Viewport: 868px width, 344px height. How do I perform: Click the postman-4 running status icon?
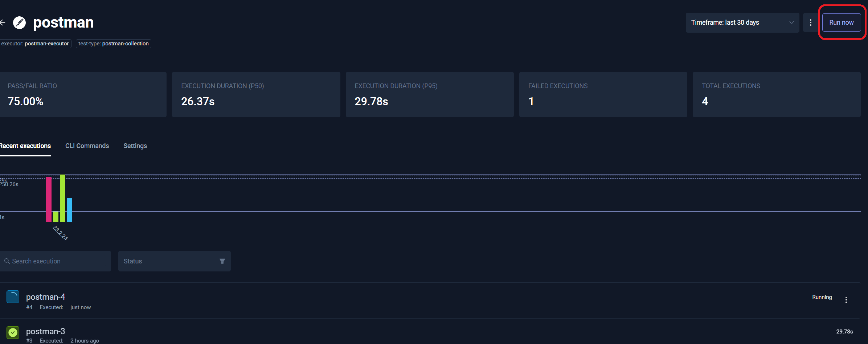(x=13, y=297)
